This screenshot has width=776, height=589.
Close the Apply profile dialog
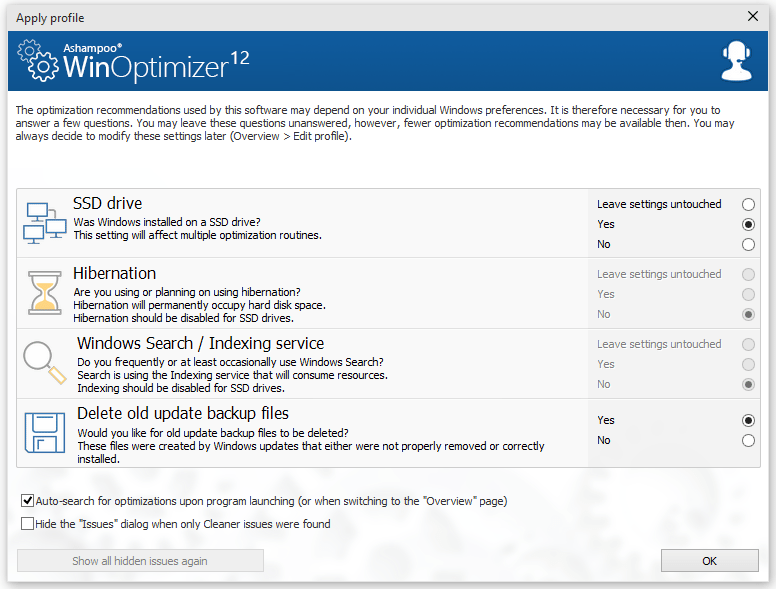(x=753, y=16)
